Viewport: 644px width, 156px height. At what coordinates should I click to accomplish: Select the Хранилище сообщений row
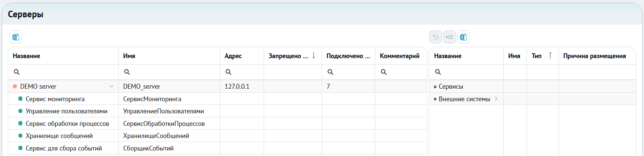coord(217,136)
